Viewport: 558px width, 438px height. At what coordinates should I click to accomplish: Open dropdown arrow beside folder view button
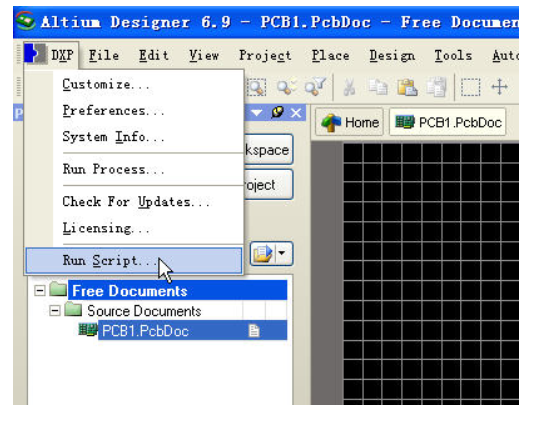pyautogui.click(x=283, y=253)
